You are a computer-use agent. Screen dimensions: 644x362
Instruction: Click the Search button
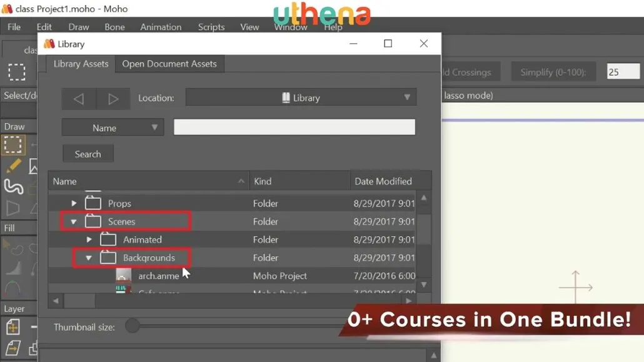(88, 154)
